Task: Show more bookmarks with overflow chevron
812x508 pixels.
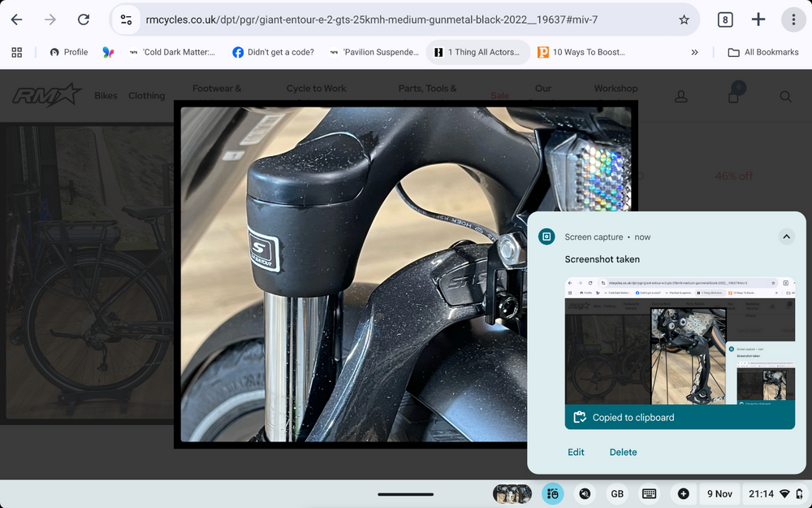Action: pos(694,52)
